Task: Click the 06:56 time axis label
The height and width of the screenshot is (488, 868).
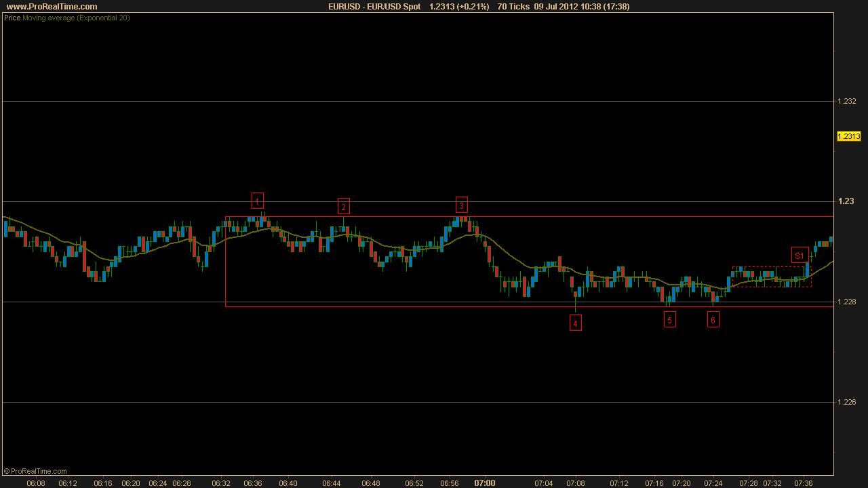Action: (x=450, y=483)
